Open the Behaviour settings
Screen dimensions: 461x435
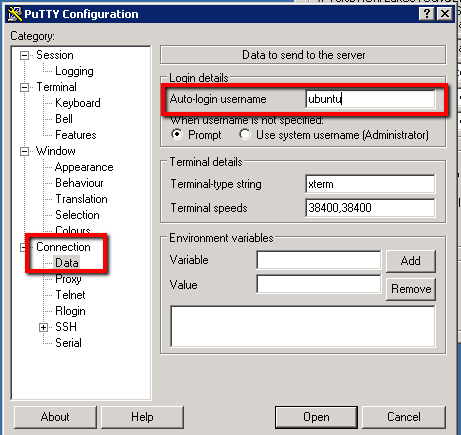pos(79,183)
